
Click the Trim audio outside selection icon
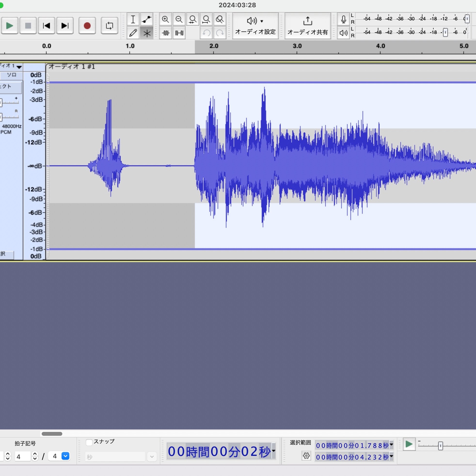[x=166, y=33]
